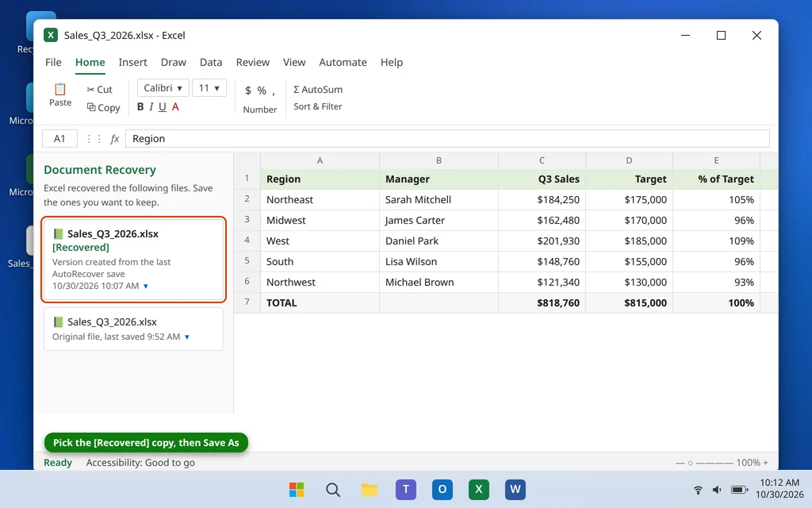Select the cell containing Sarah Mitchell
This screenshot has height=508, width=812.
[x=439, y=199]
